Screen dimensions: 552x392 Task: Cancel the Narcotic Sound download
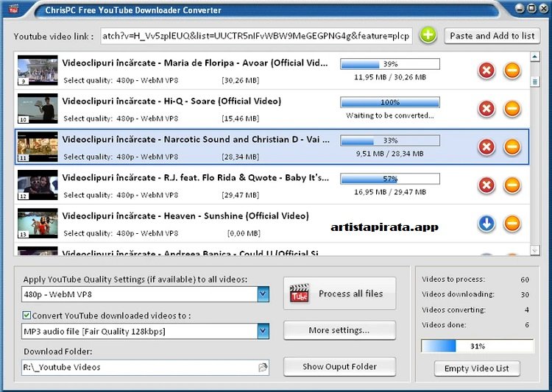click(486, 147)
